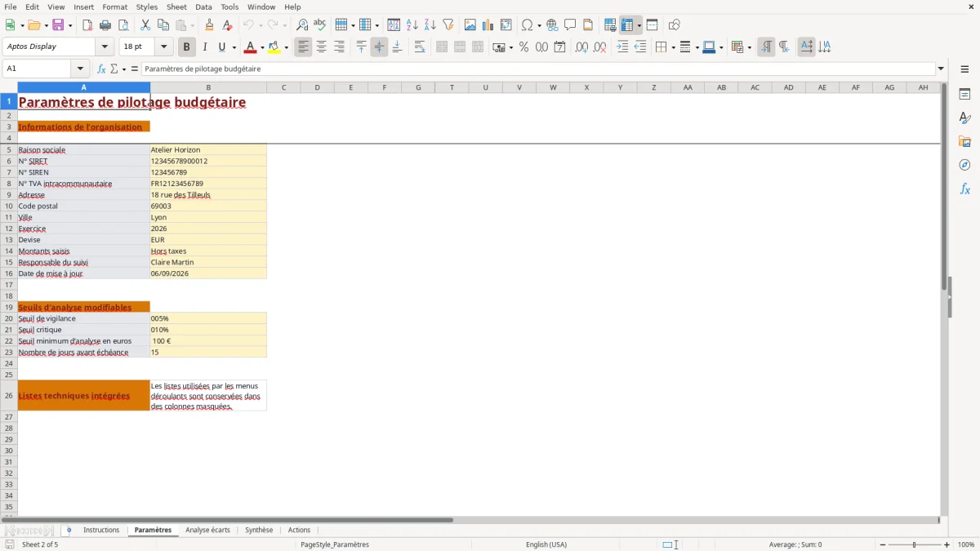Click the Insert Hyperlink icon

[552, 25]
